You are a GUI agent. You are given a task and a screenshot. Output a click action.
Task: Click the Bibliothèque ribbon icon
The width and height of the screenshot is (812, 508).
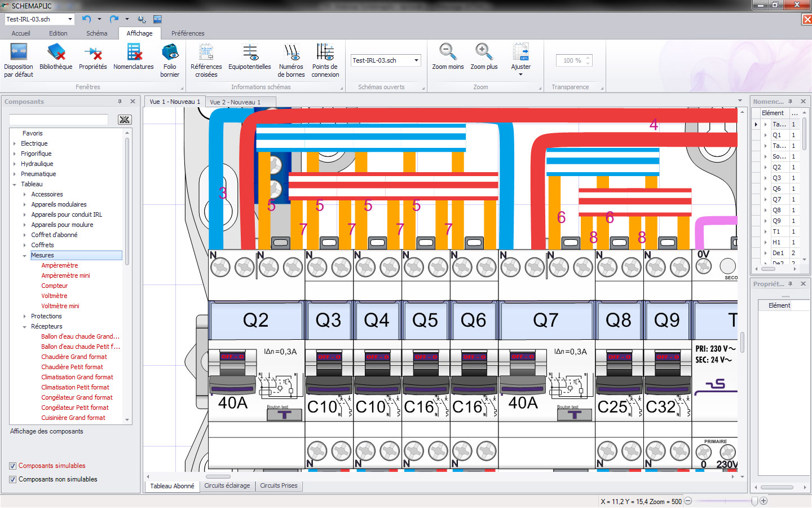coord(56,53)
